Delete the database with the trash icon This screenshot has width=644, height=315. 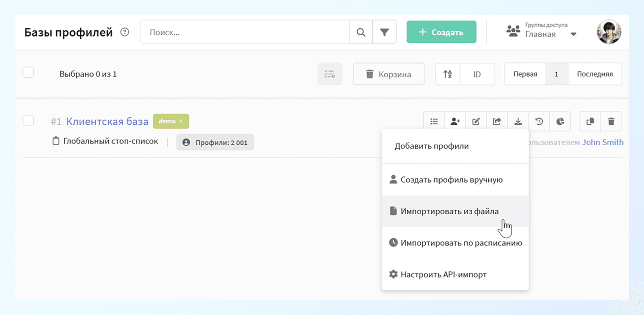[611, 121]
